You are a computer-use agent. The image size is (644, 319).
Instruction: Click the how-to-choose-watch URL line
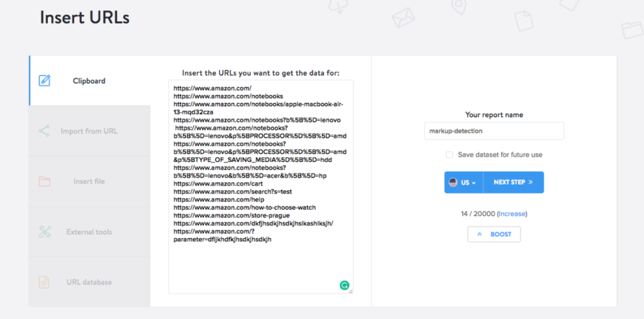[245, 208]
